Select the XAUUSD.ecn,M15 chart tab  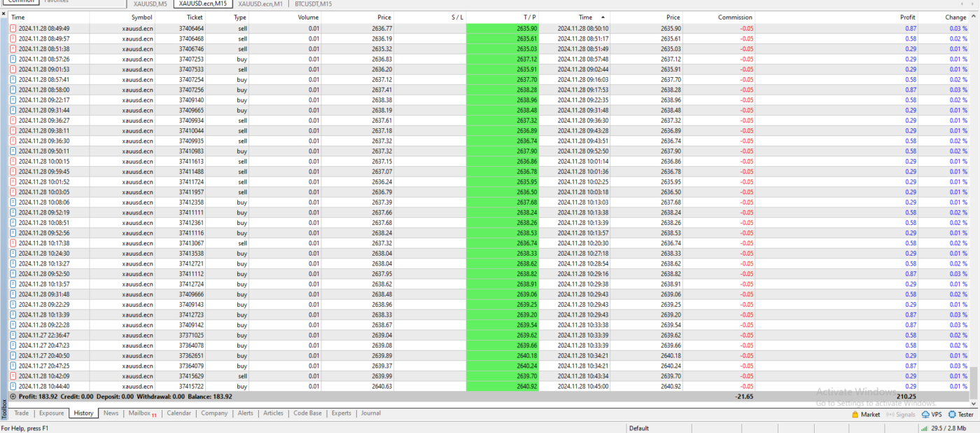pos(202,4)
